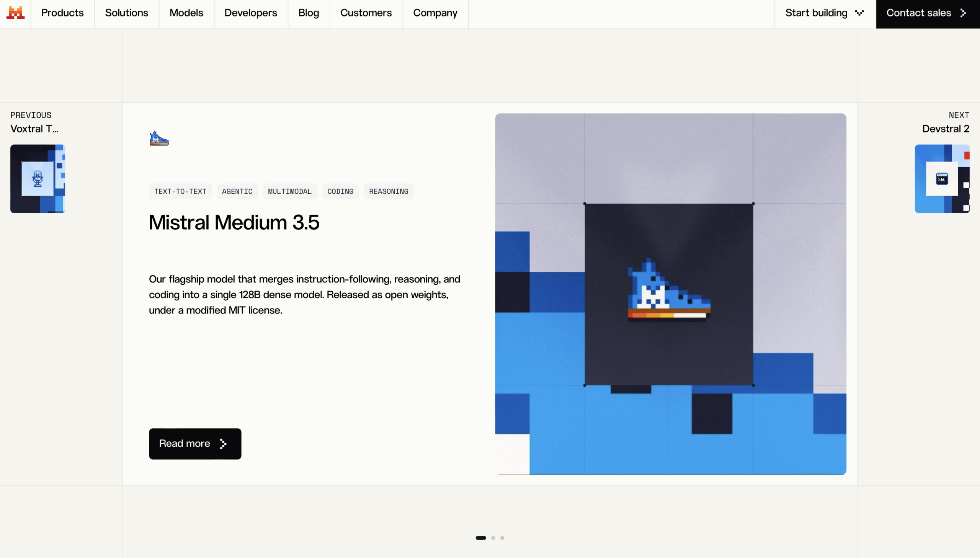Screen dimensions: 980x558
Task: Click the flagship model description paragraph
Action: 305,294
